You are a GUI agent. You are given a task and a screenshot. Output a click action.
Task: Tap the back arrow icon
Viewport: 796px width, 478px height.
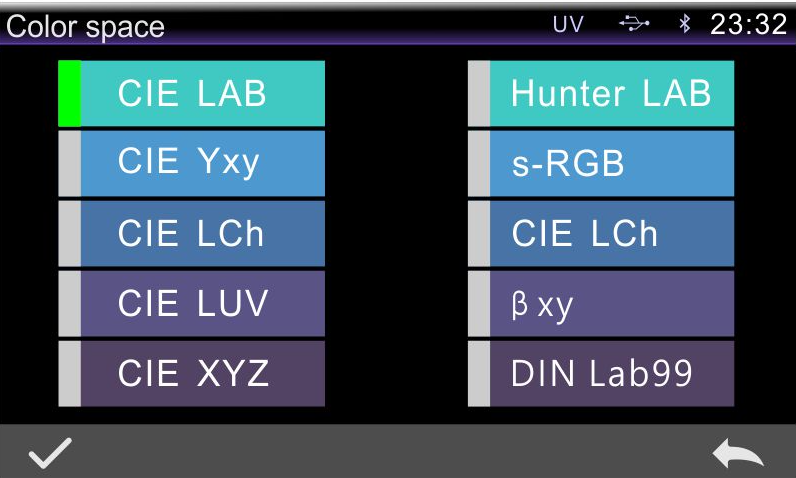(737, 455)
